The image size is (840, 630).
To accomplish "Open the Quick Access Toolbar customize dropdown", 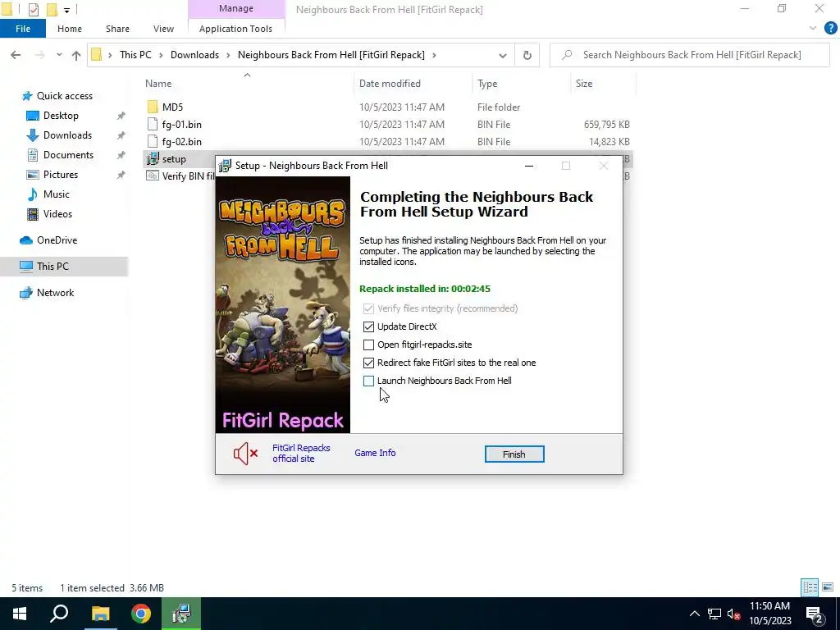I will click(67, 10).
